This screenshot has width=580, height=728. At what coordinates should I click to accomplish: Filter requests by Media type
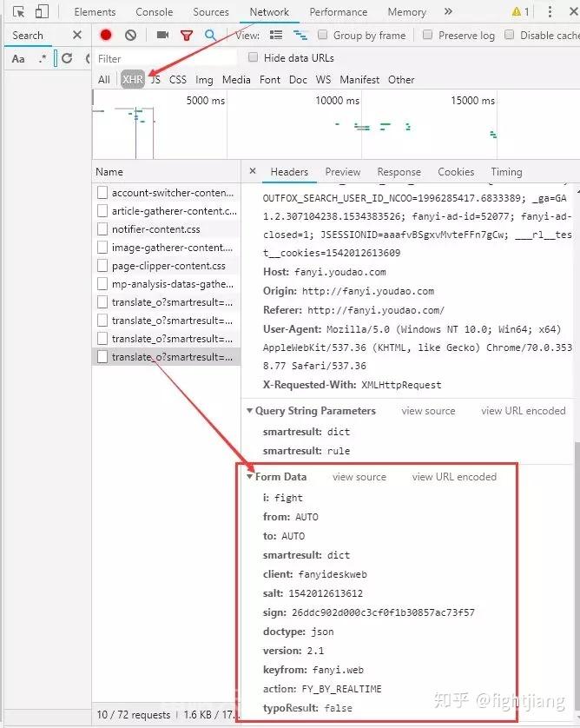click(236, 79)
